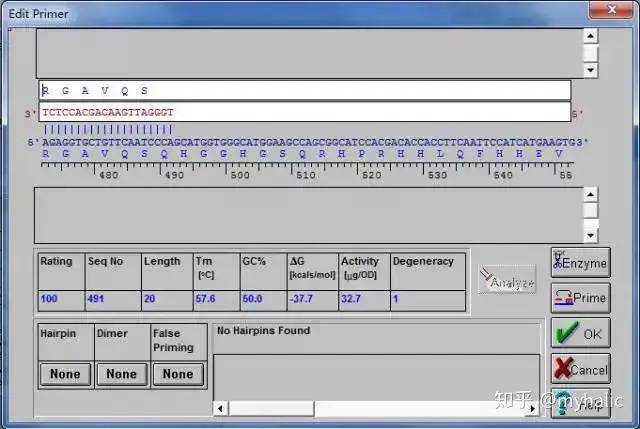Click the amino acid translation field RGAVQS
640x429 pixels.
click(x=304, y=90)
